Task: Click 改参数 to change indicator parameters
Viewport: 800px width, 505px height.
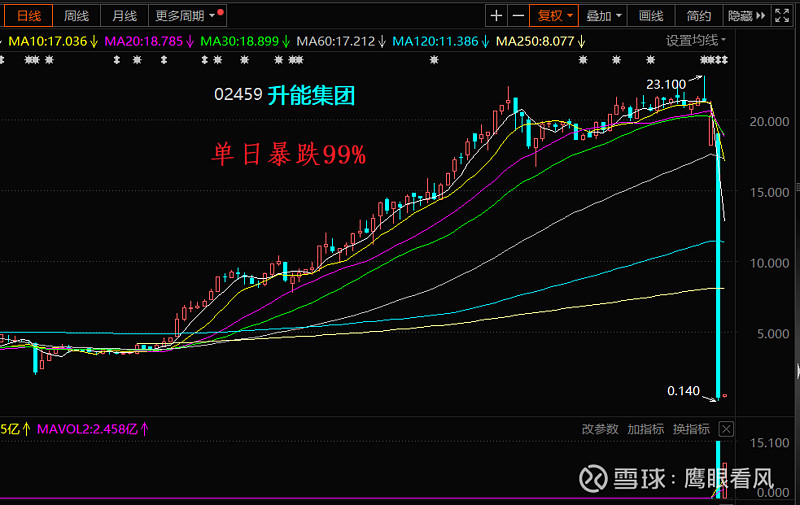Action: tap(600, 429)
